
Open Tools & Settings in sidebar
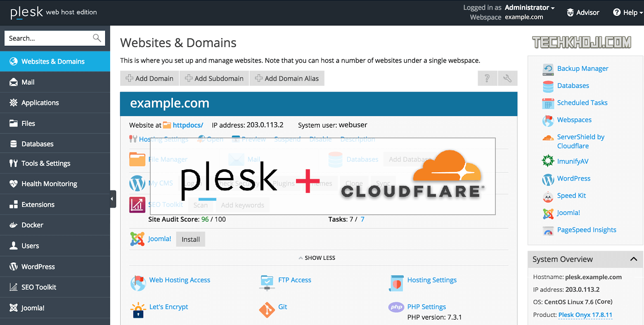(x=55, y=163)
